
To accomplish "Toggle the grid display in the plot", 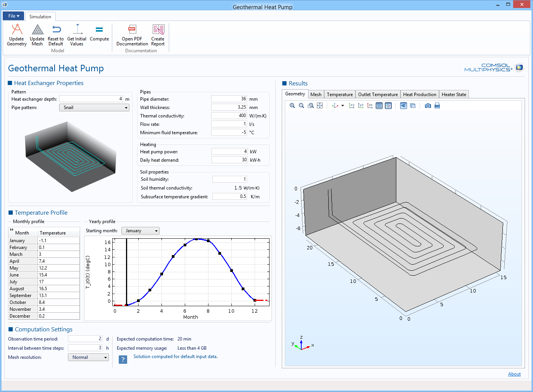I will coord(379,106).
